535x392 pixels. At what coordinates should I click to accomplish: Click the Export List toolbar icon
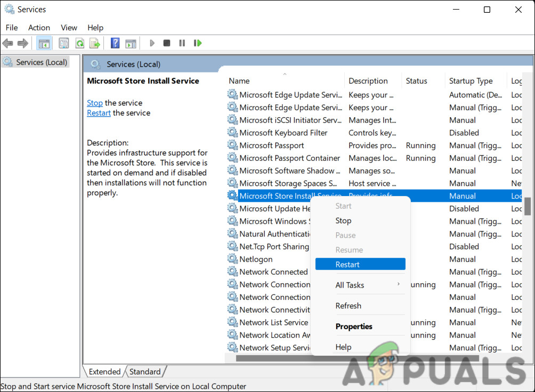(x=94, y=43)
